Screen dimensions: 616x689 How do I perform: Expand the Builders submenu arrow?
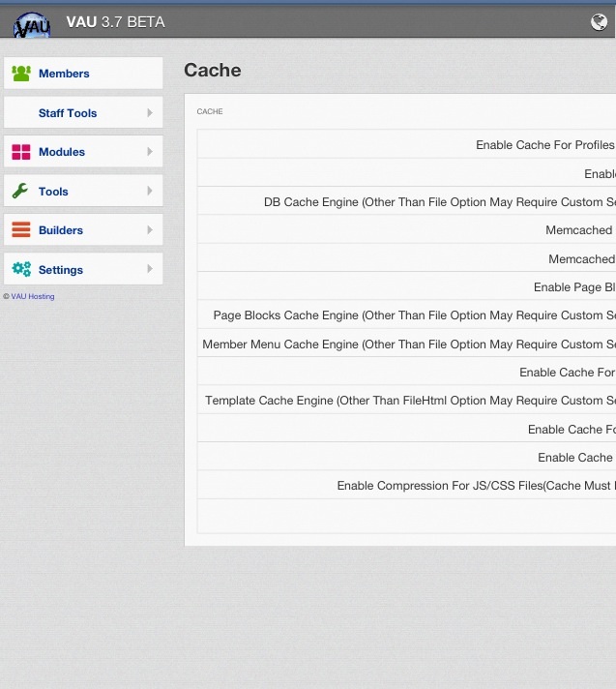tap(150, 230)
